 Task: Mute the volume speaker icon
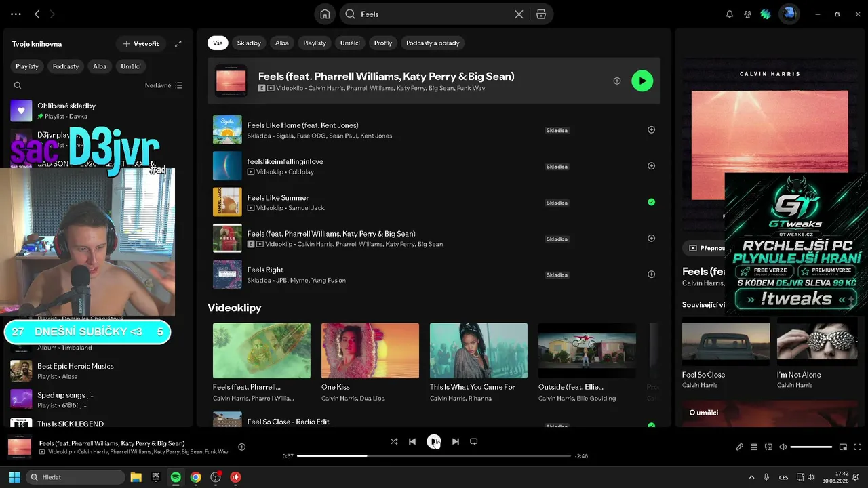(783, 447)
